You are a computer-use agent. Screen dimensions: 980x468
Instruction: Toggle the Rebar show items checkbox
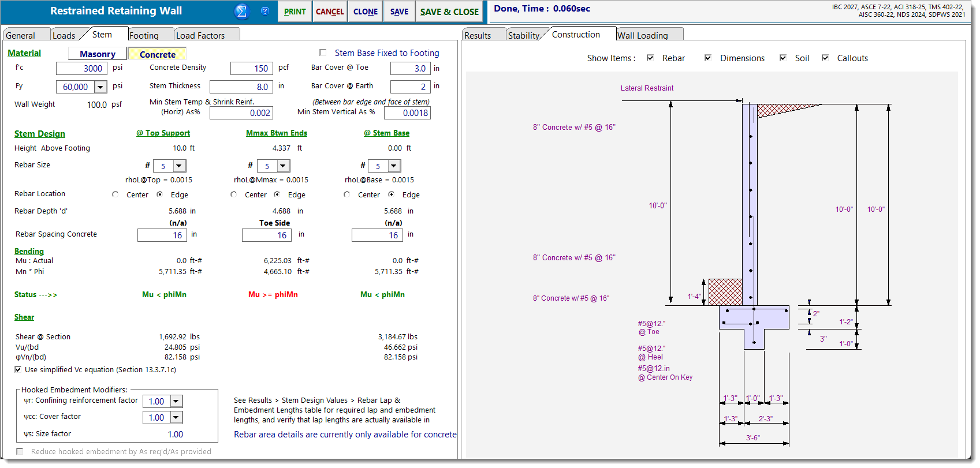coord(650,58)
